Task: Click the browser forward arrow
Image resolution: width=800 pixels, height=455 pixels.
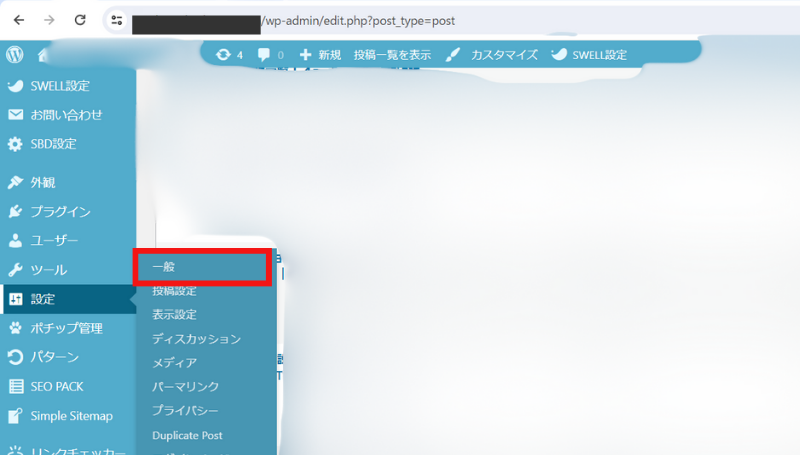Action: [x=49, y=20]
